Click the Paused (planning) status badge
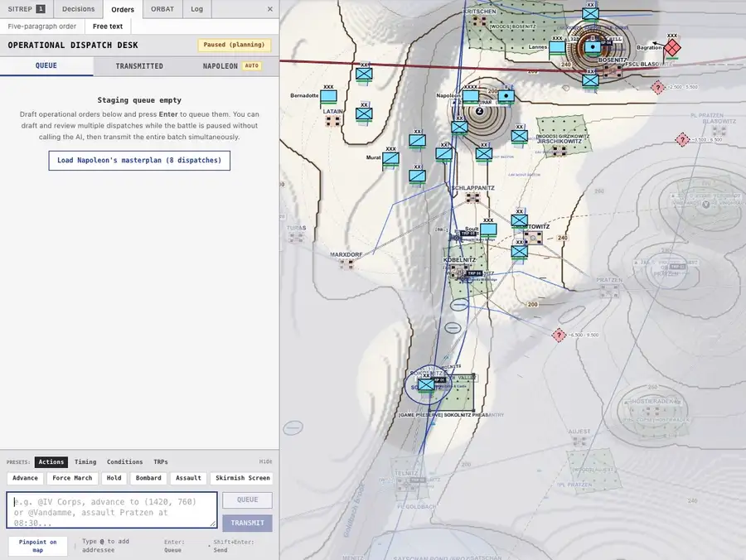 [234, 46]
